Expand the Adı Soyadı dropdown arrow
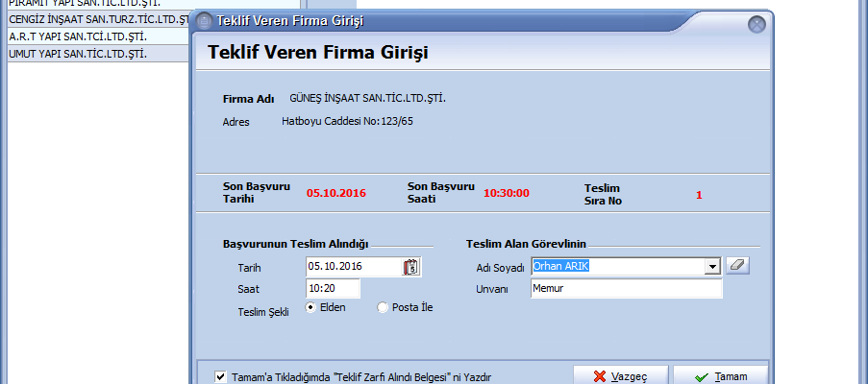The width and height of the screenshot is (868, 384). tap(712, 267)
